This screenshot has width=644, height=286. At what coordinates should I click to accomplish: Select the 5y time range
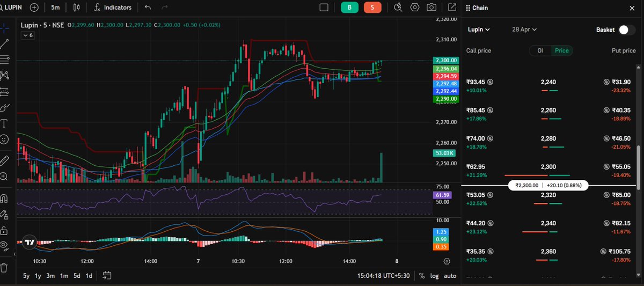(26, 276)
